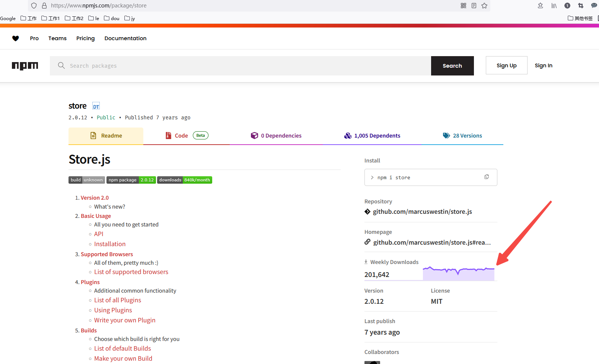Image resolution: width=599 pixels, height=364 pixels.
Task: Click the build unknown badge
Action: (x=87, y=180)
